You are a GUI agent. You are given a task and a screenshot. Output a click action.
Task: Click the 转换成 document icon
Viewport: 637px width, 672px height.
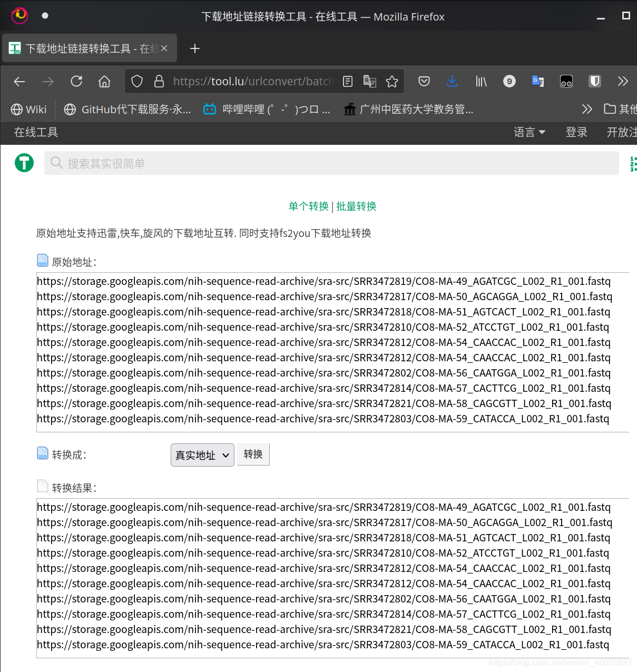(x=43, y=453)
